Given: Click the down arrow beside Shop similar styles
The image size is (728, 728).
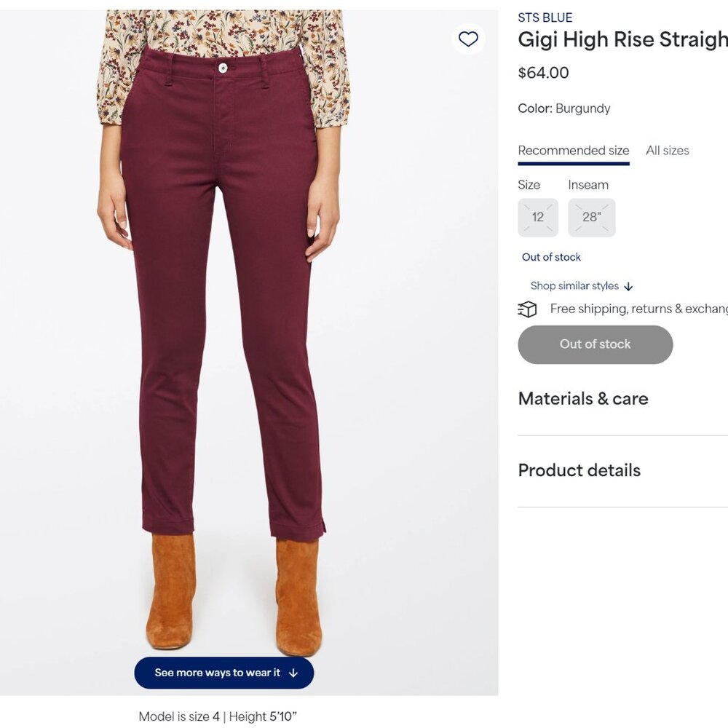Looking at the screenshot, I should [628, 286].
